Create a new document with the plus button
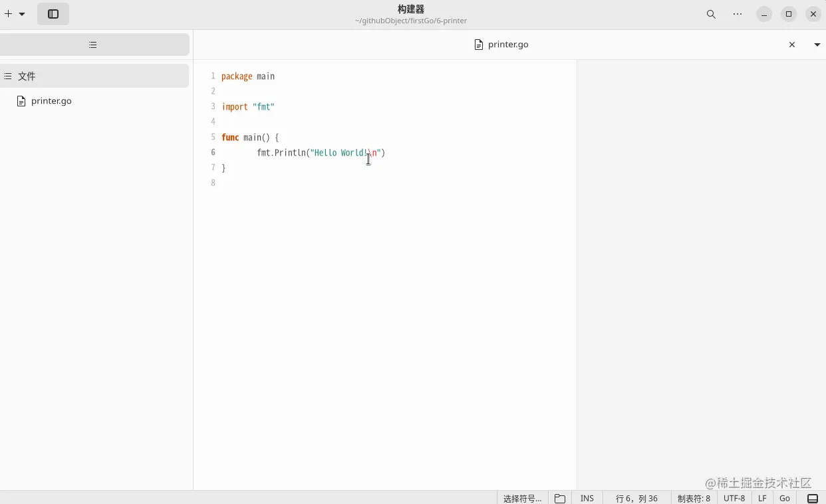Screen dimensions: 826x504 point(8,13)
